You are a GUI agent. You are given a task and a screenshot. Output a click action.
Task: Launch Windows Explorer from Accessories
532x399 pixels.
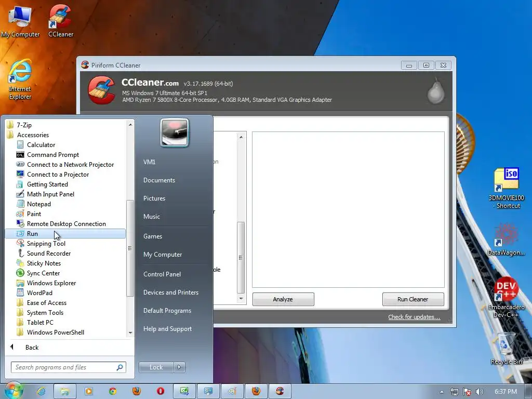point(51,283)
